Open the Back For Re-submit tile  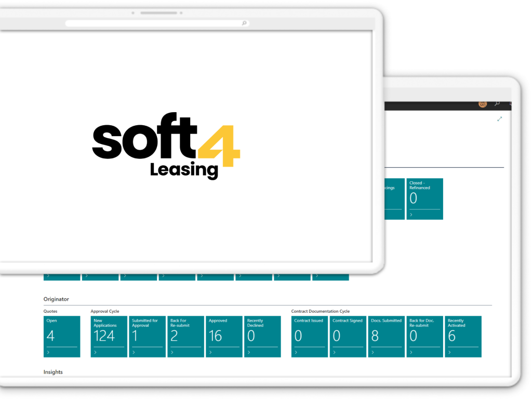pos(185,336)
